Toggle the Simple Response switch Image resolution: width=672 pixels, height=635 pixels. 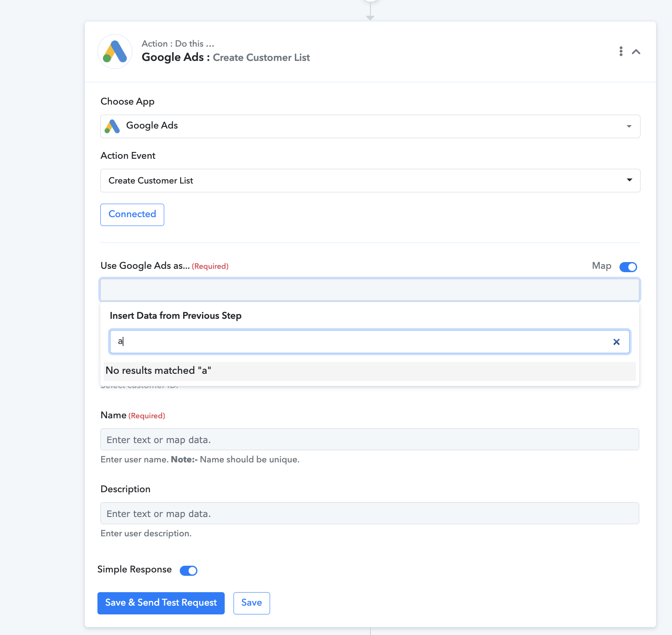point(189,570)
